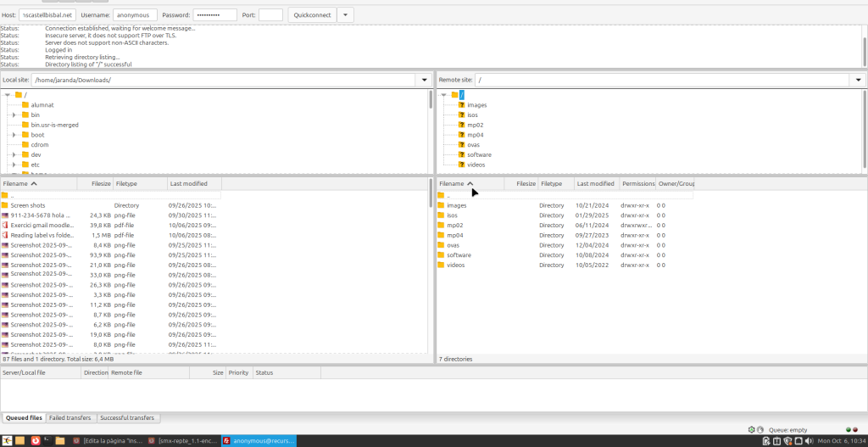
Task: Click the Port input field
Action: [x=270, y=15]
